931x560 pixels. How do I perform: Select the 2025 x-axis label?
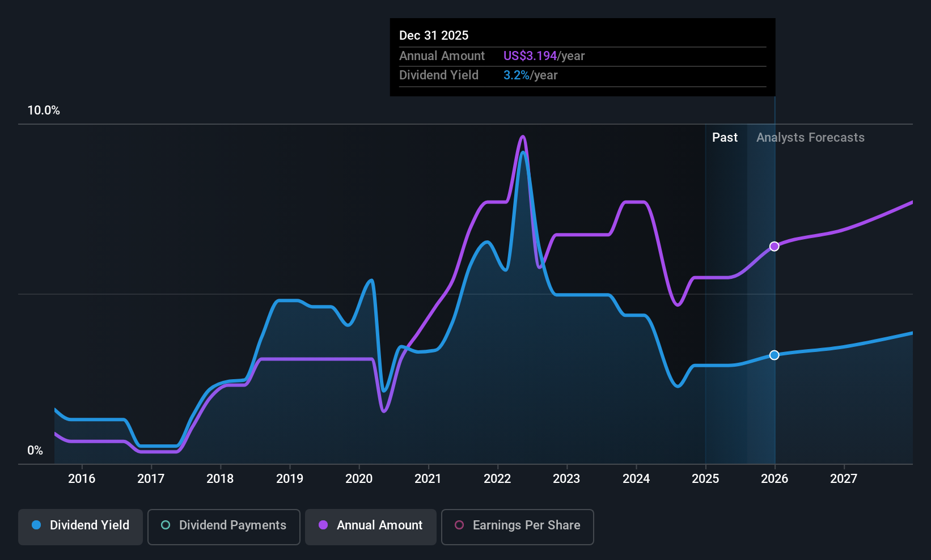(705, 478)
